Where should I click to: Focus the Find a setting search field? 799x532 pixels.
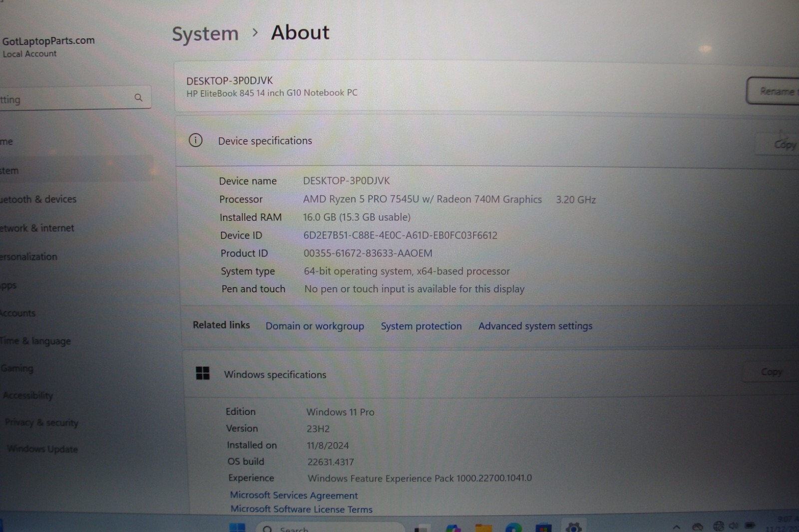click(75, 98)
